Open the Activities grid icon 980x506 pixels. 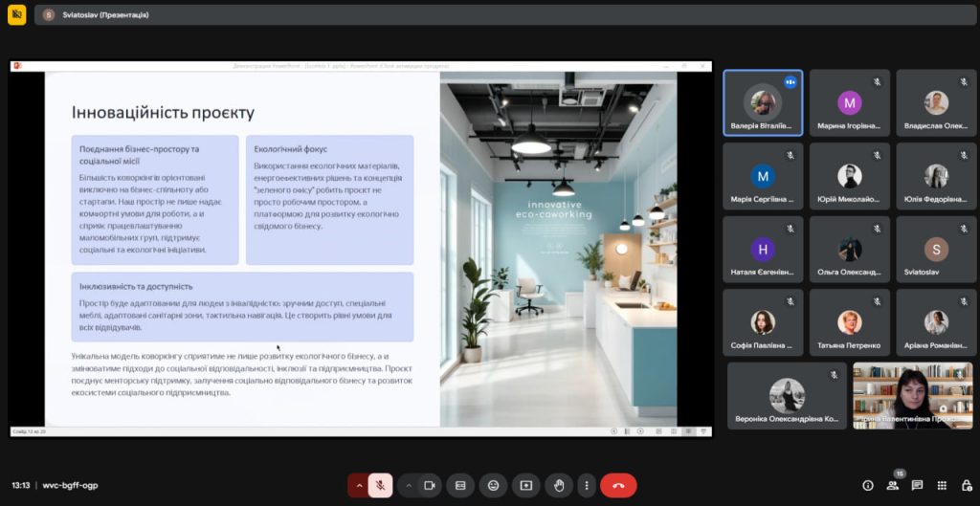(942, 485)
